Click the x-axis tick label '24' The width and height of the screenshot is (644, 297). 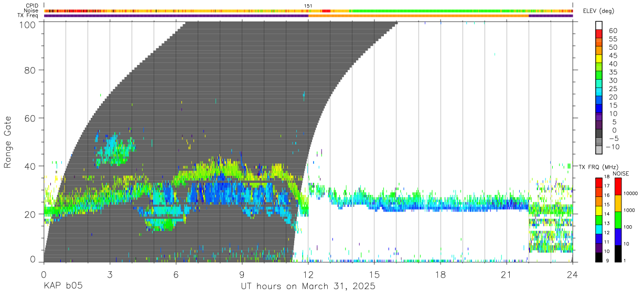click(573, 274)
